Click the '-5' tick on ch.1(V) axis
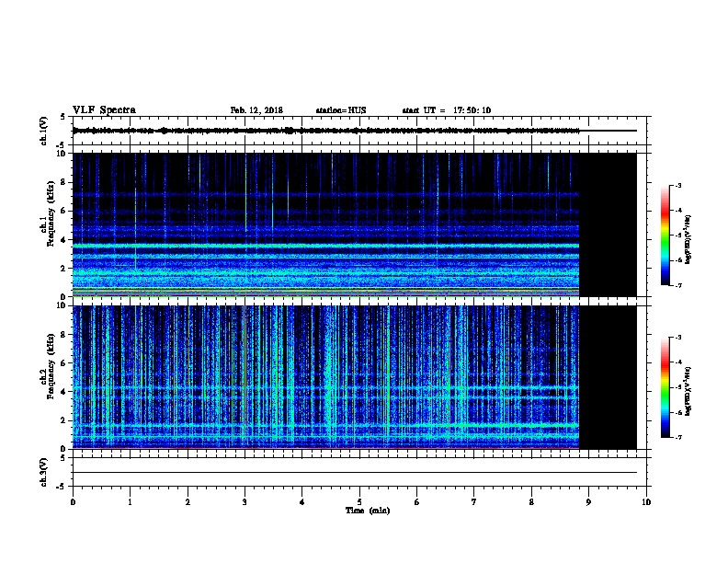The width and height of the screenshot is (728, 563). tap(63, 145)
